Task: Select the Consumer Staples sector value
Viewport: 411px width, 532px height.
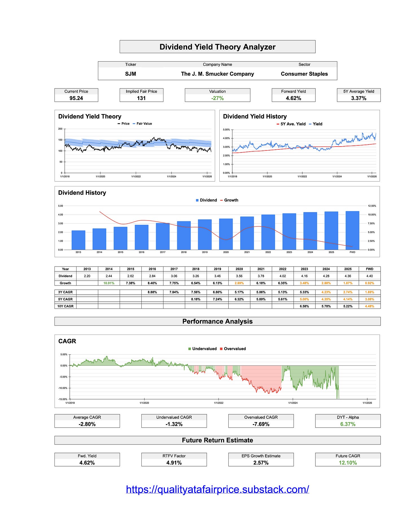Action: (x=304, y=74)
